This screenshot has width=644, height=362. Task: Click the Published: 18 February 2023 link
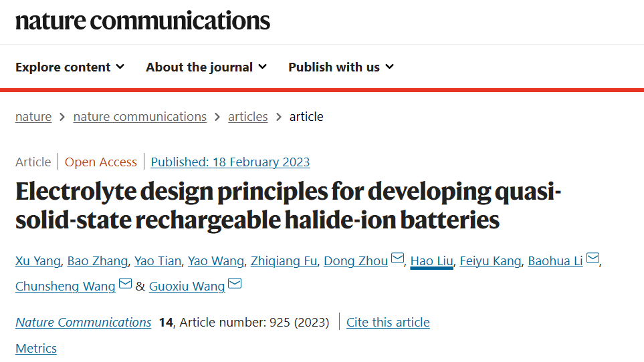click(x=230, y=162)
